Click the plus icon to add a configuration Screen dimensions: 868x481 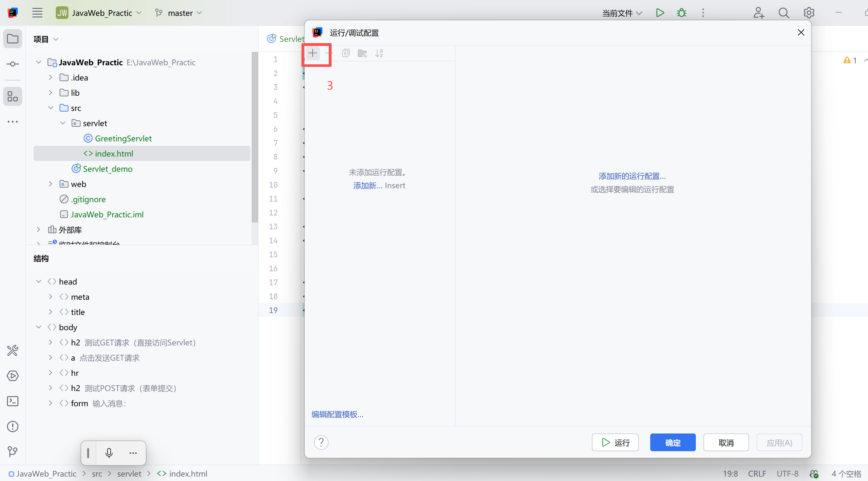312,53
